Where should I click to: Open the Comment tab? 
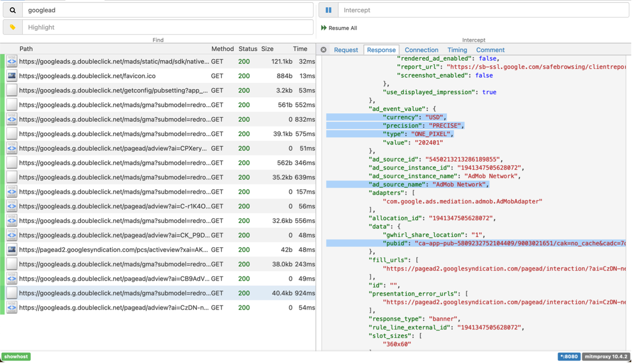[490, 50]
